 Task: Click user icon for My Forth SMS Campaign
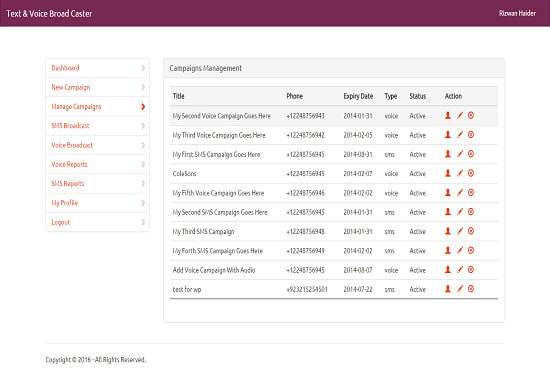[x=448, y=250]
